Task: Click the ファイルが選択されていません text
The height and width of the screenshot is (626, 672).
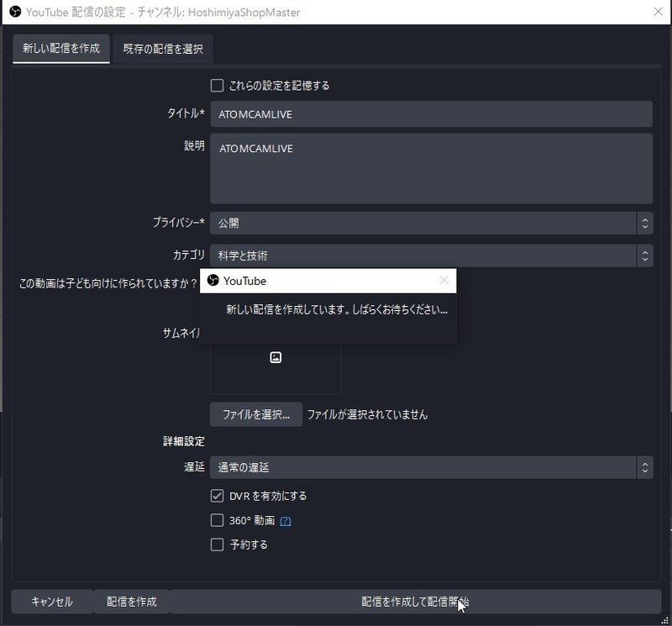Action: pyautogui.click(x=367, y=414)
